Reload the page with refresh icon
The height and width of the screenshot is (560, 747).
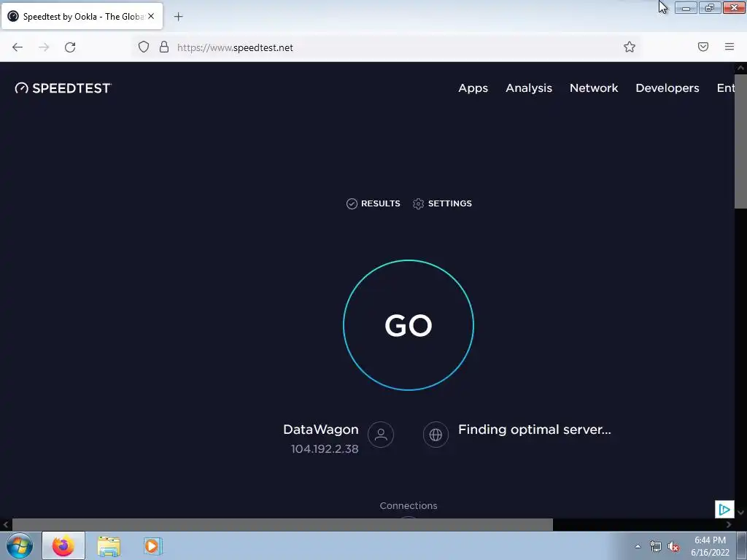pyautogui.click(x=70, y=47)
